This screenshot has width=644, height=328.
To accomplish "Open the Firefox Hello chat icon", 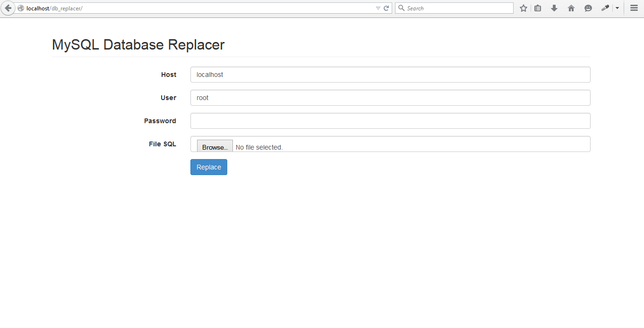I will coord(588,8).
